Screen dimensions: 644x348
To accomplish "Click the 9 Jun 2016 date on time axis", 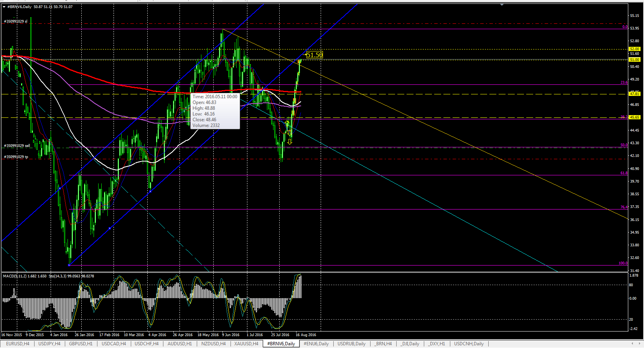I will click(x=231, y=335).
